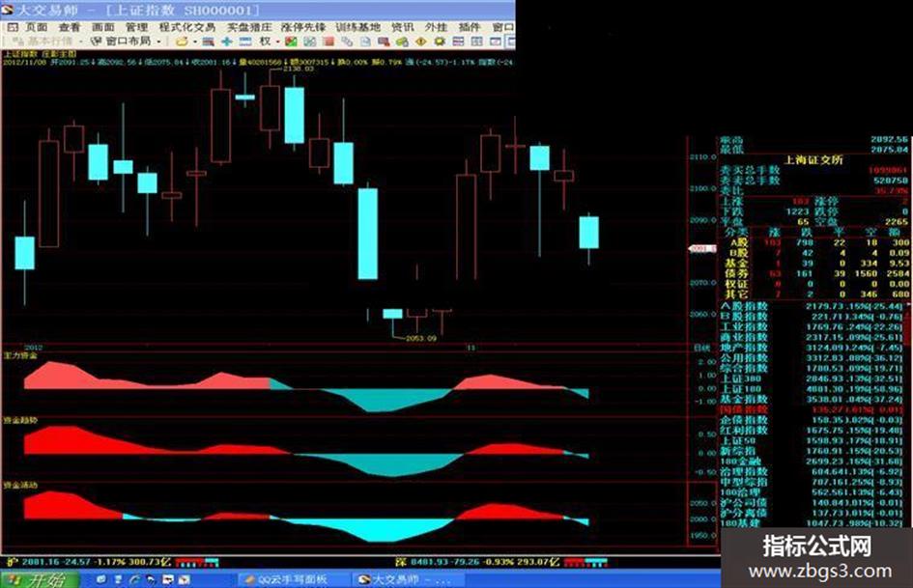The width and height of the screenshot is (913, 588).
Task: Click the 深 8481.93 status bar entry
Action: [477, 562]
